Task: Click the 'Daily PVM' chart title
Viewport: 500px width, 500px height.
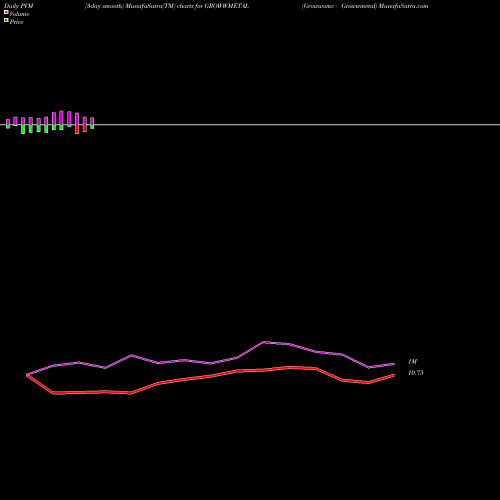Action: point(19,6)
